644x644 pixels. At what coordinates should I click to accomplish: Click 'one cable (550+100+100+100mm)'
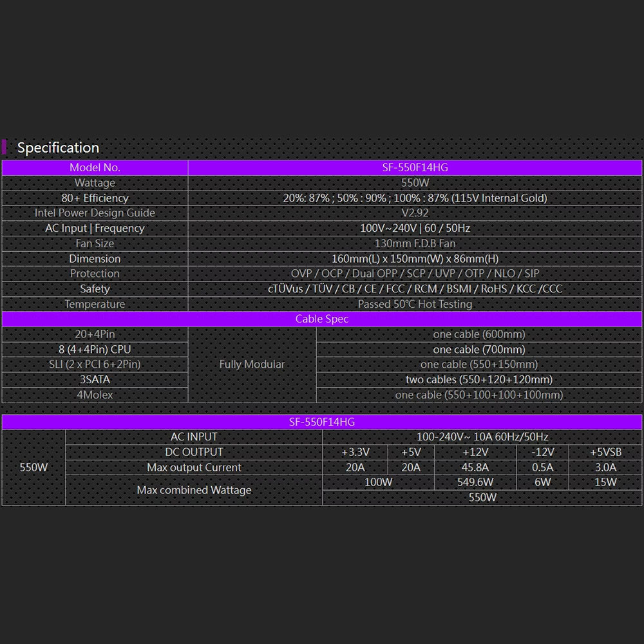click(479, 395)
